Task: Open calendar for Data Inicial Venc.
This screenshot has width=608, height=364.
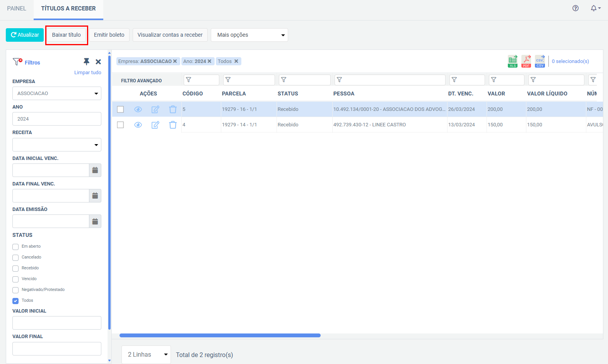Action: click(95, 170)
